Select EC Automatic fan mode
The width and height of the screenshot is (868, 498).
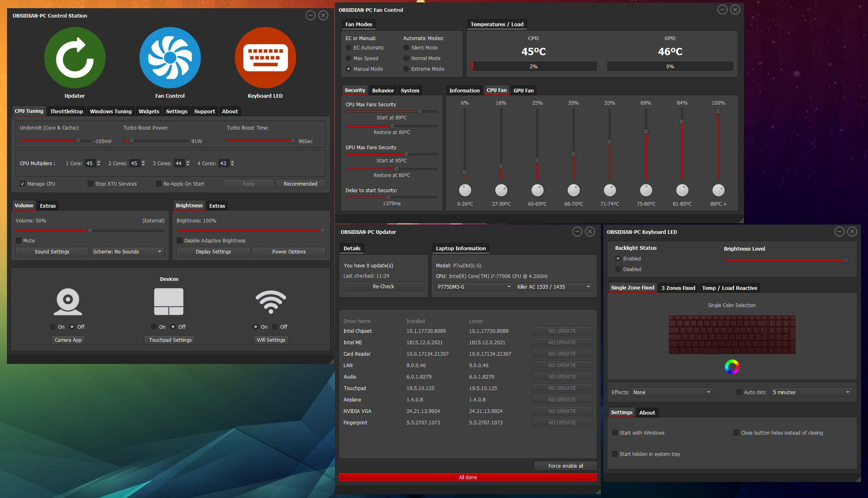coord(349,47)
